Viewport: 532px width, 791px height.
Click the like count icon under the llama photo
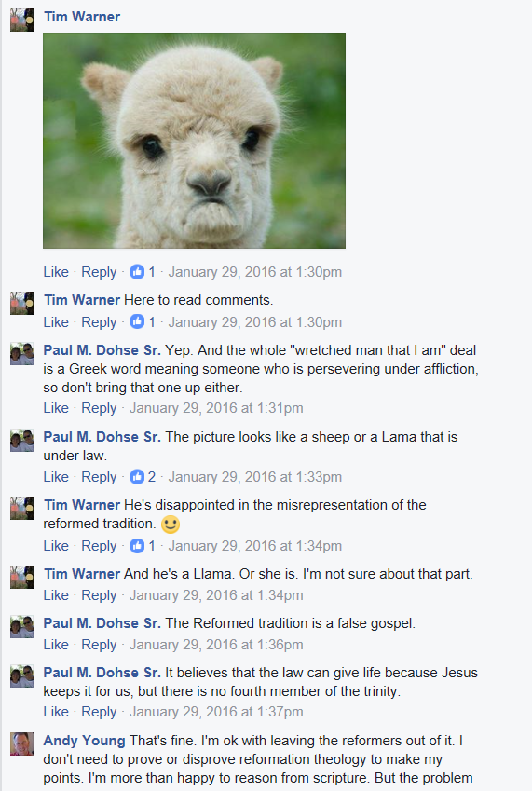(x=137, y=272)
